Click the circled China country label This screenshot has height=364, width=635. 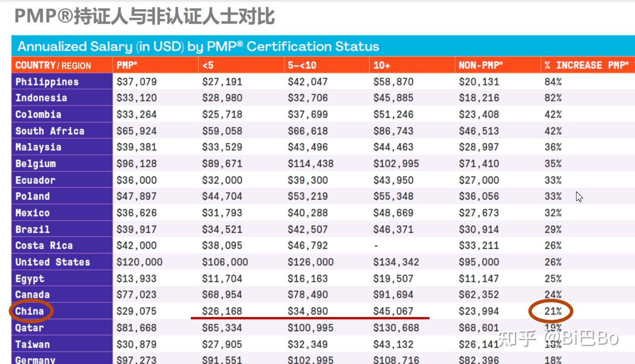31,311
